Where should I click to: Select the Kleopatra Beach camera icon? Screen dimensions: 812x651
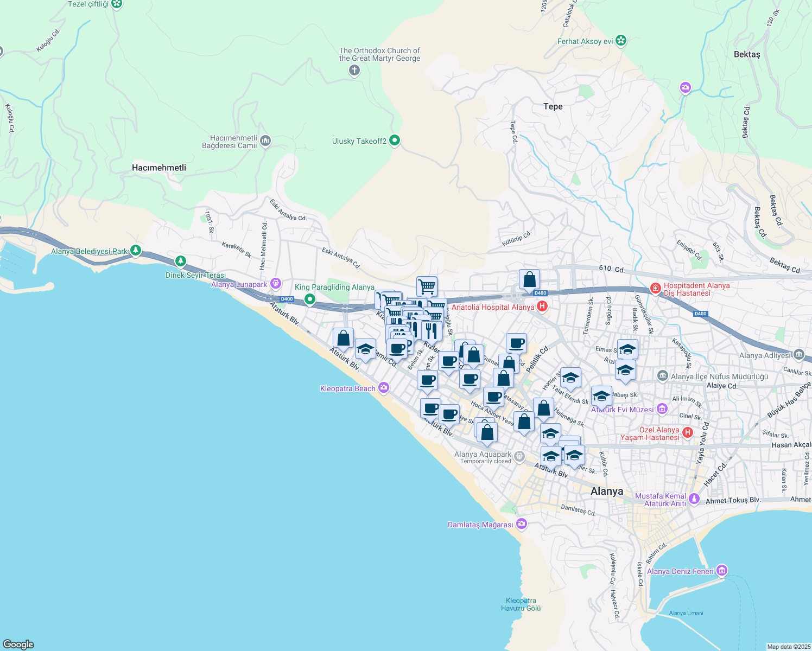(384, 387)
